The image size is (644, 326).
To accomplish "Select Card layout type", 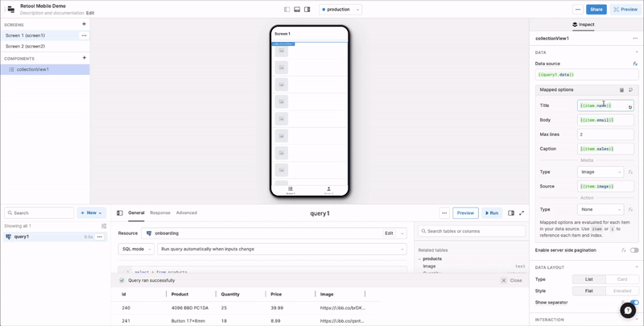I will click(621, 279).
